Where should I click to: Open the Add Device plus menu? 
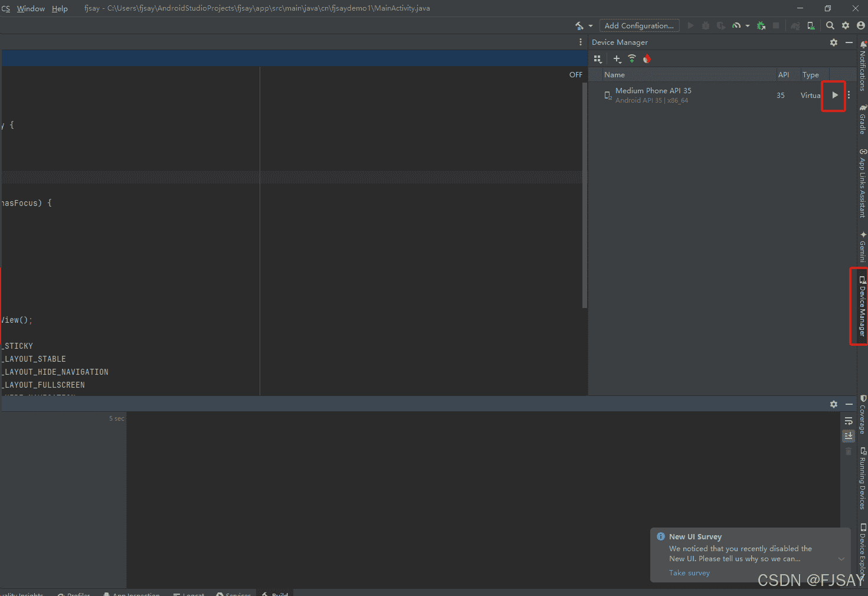(x=617, y=59)
